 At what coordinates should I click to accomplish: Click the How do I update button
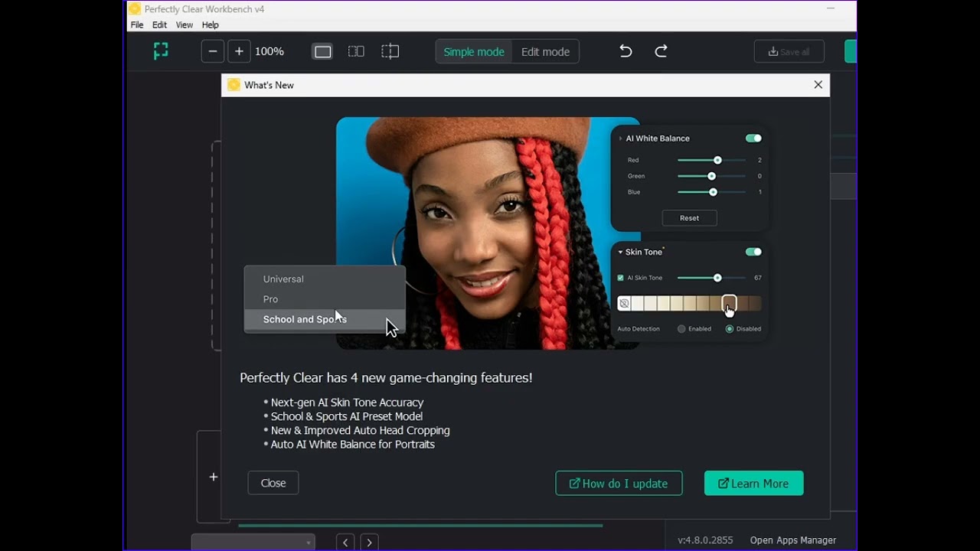click(x=619, y=483)
